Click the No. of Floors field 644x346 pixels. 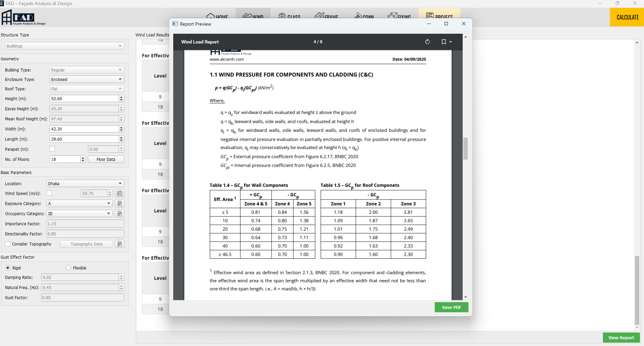(65, 159)
